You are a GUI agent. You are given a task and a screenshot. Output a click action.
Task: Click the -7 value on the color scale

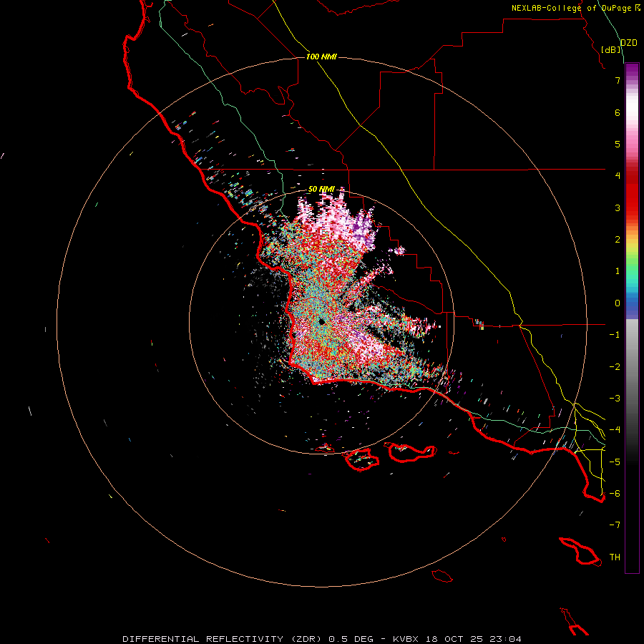point(615,525)
